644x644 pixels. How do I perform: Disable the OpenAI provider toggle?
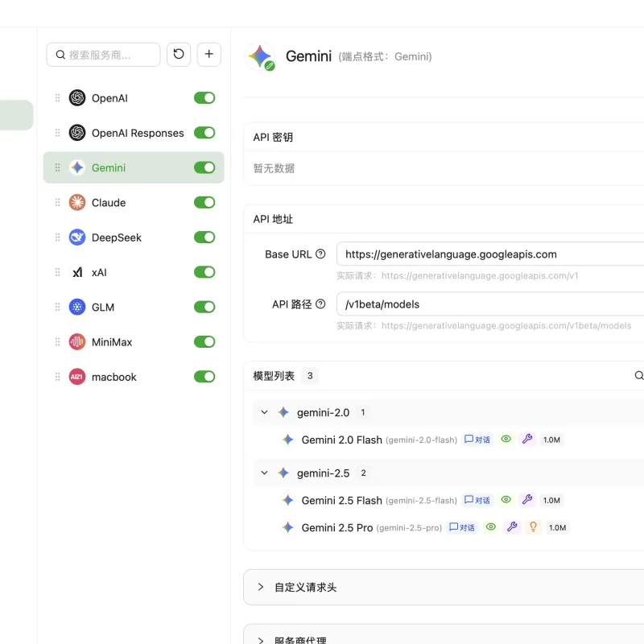204,97
